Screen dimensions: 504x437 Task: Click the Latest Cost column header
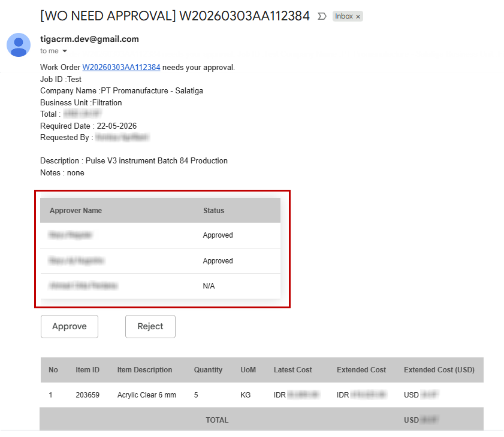(292, 370)
